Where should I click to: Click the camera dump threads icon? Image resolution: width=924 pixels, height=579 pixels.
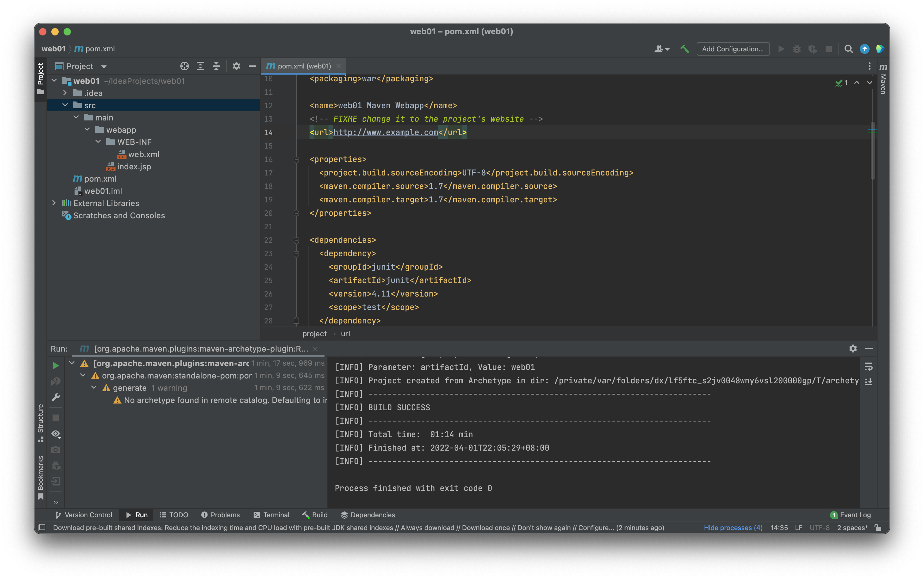(56, 450)
